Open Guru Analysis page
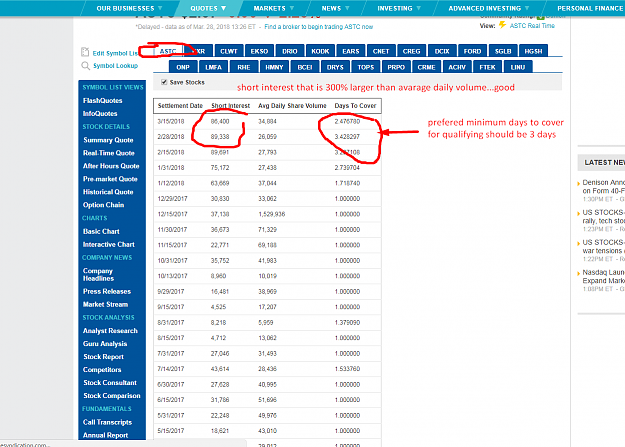625x447 pixels. click(x=105, y=344)
